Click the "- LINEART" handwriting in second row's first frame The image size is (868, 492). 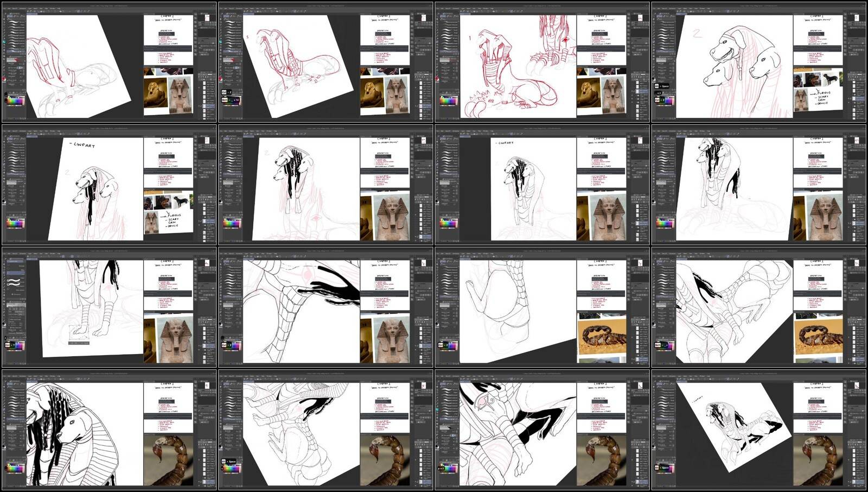83,145
